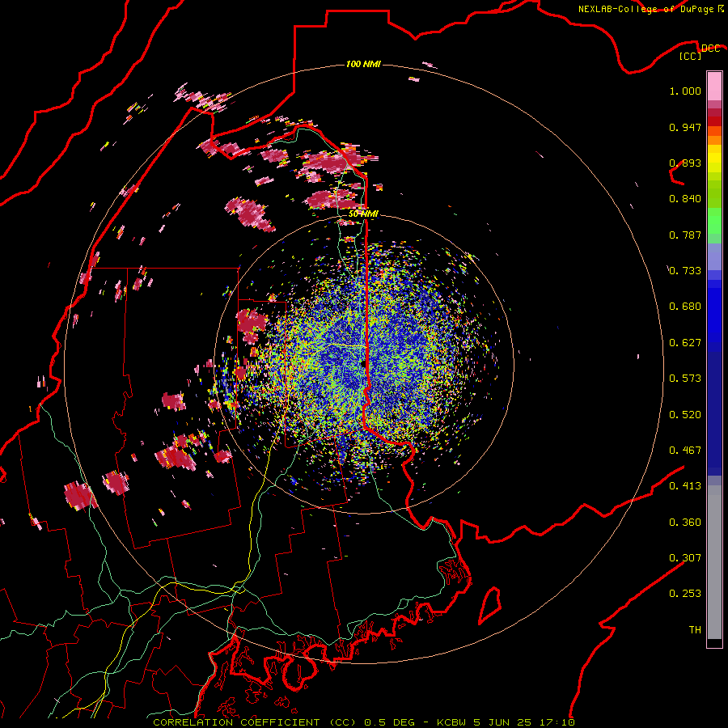Select the 0.947 value on the CC scale
728x728 pixels.
[x=685, y=127]
